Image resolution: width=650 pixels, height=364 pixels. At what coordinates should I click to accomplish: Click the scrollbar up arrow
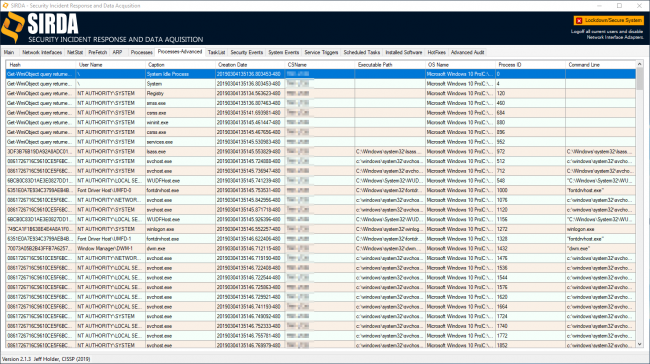click(640, 64)
